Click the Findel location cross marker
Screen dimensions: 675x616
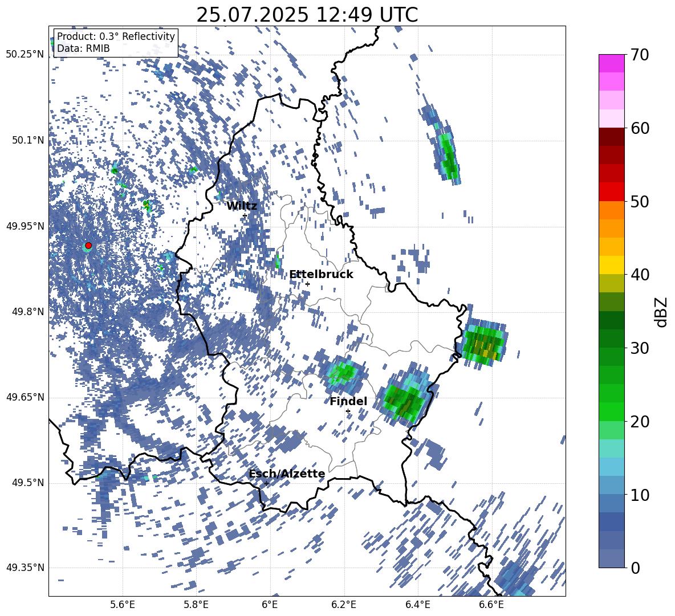point(348,411)
